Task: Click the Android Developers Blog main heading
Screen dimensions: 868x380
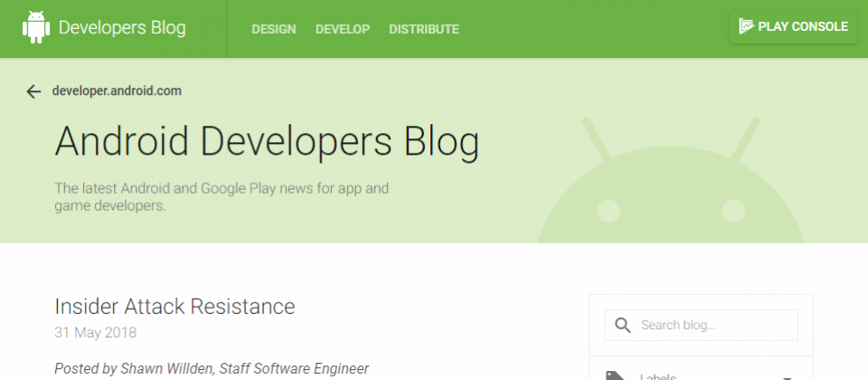Action: point(267,142)
